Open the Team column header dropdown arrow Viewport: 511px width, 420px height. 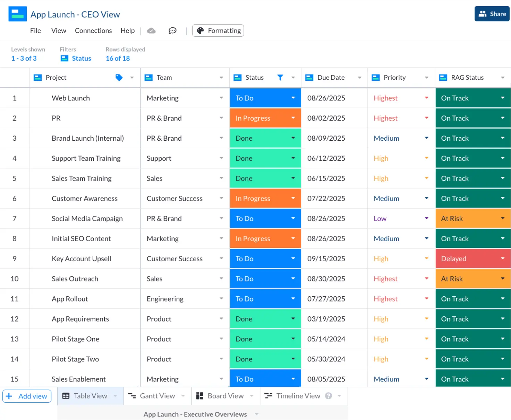[221, 78]
